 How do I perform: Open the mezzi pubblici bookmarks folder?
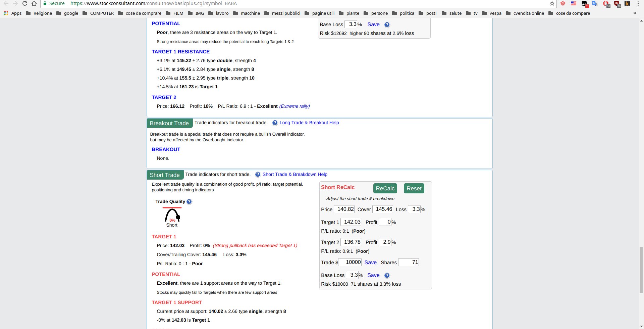(282, 13)
